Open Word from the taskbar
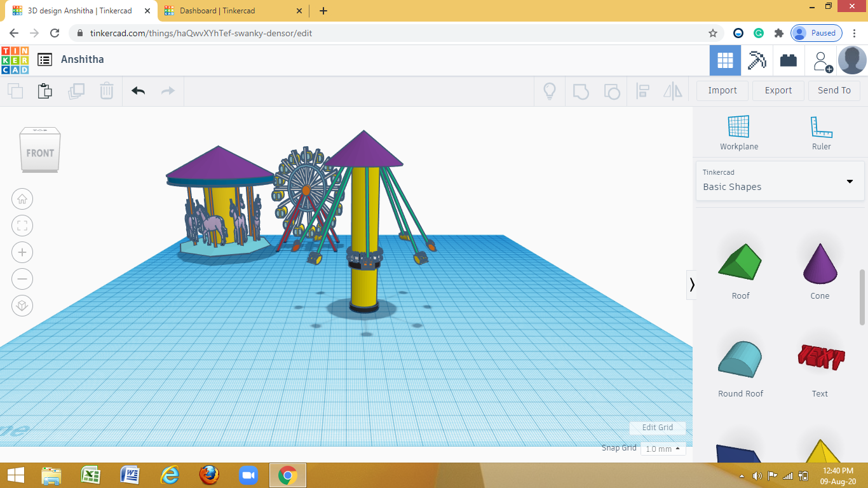 tap(130, 475)
